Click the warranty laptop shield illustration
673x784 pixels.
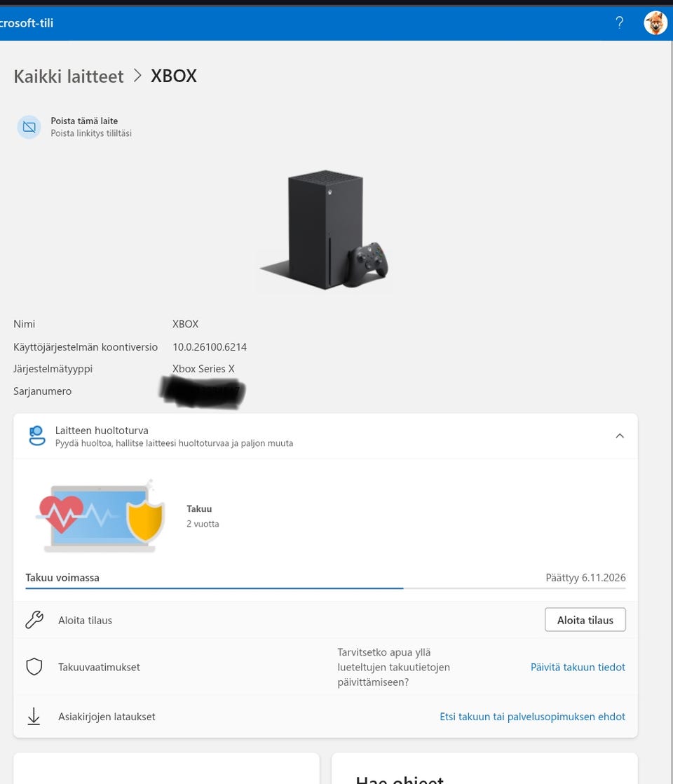[x=101, y=515]
